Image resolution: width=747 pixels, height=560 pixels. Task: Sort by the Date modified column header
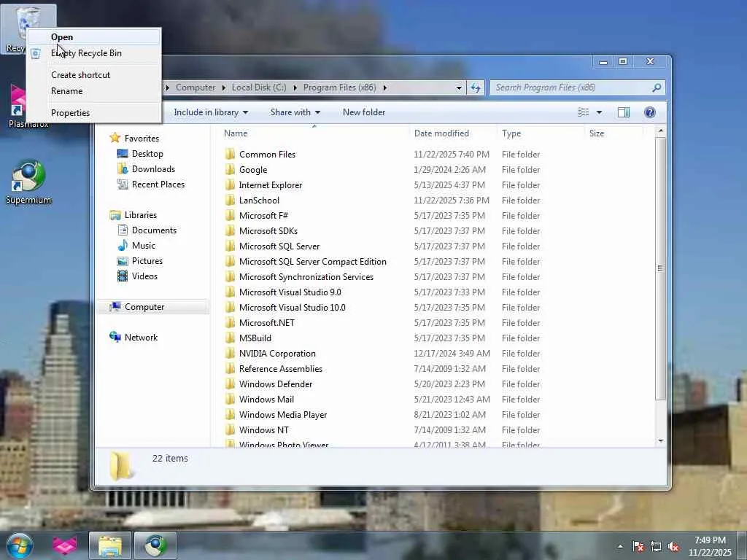[x=453, y=133]
